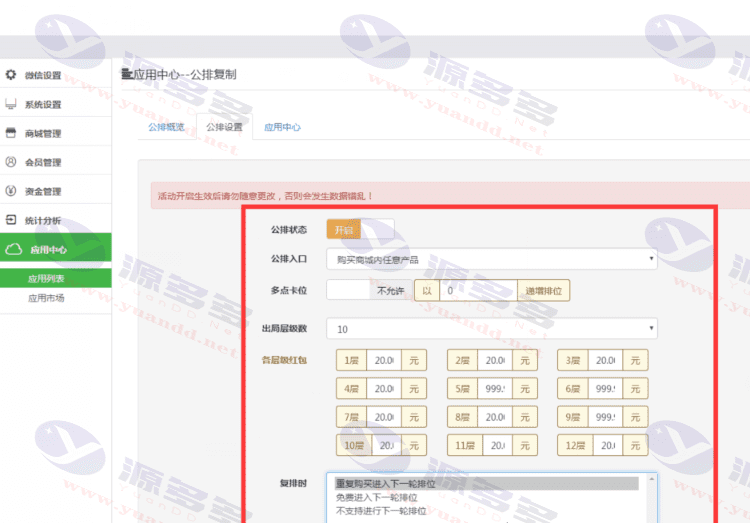750x523 pixels.
Task: Click the 8层 red packet amount field
Action: point(495,417)
